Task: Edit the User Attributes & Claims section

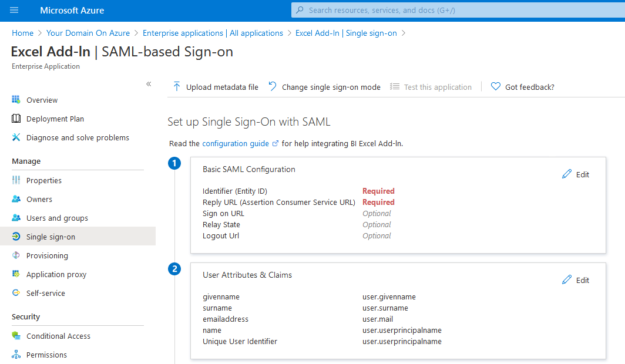Action: click(x=576, y=280)
